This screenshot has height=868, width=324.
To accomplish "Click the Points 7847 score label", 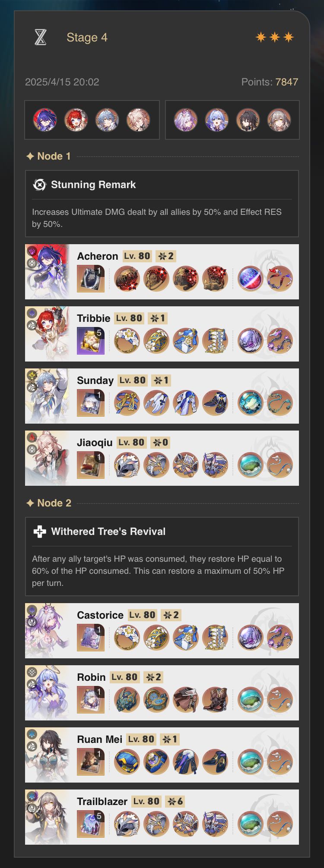I will point(270,82).
